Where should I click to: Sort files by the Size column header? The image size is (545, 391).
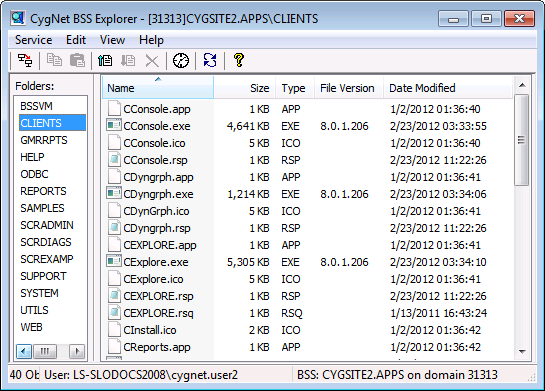(x=245, y=88)
